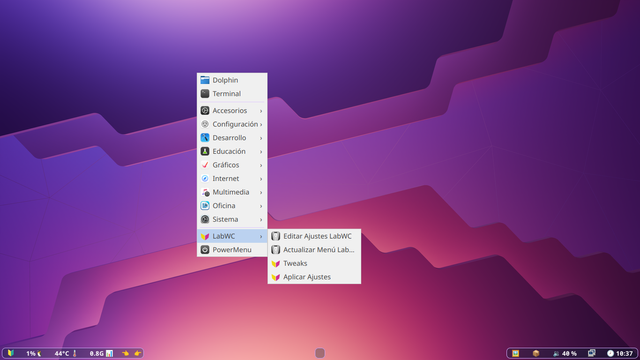Choose Actualizar Menú Lab... entry
Viewport: 640px width, 360px height.
[x=314, y=249]
